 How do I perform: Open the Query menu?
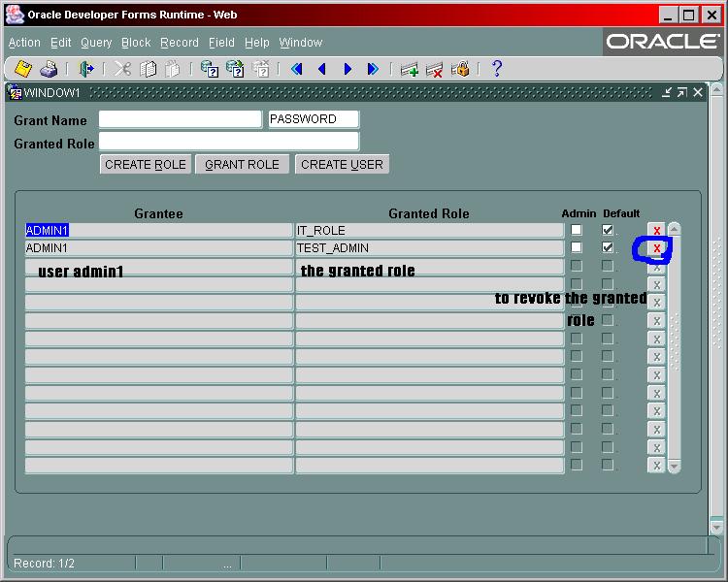coord(96,43)
